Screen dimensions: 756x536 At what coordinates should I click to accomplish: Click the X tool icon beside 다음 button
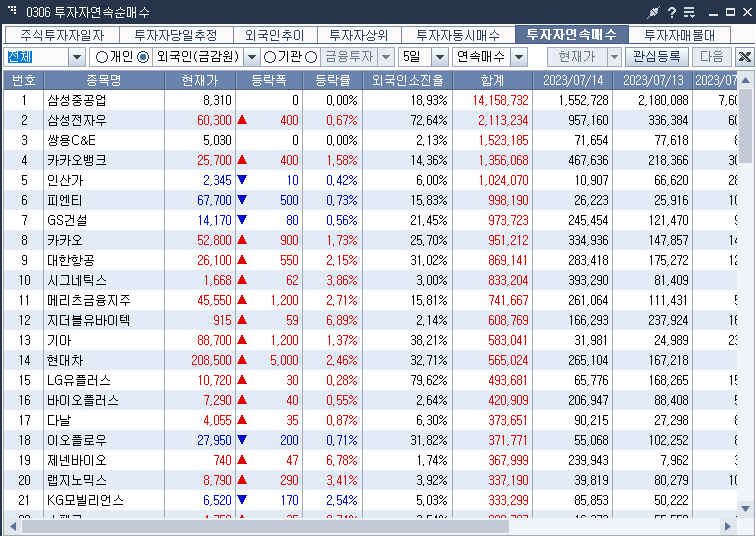(x=744, y=57)
